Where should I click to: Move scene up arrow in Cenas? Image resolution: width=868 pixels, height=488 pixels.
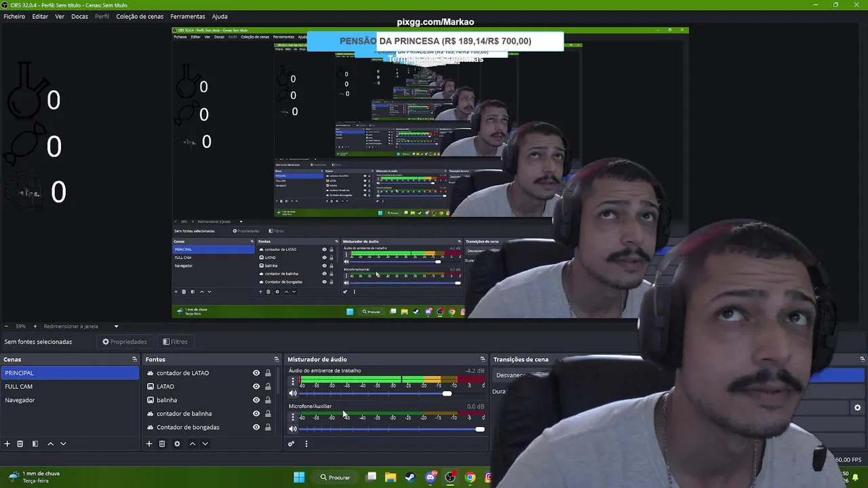click(50, 444)
